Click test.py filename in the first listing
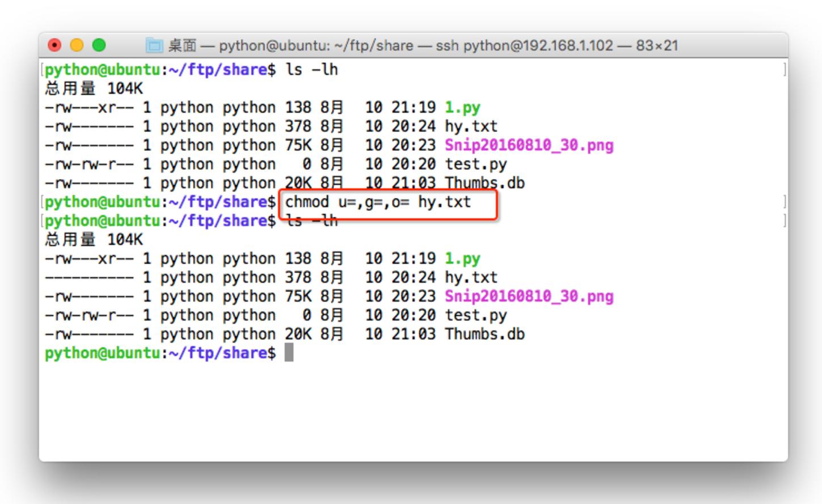 point(475,164)
